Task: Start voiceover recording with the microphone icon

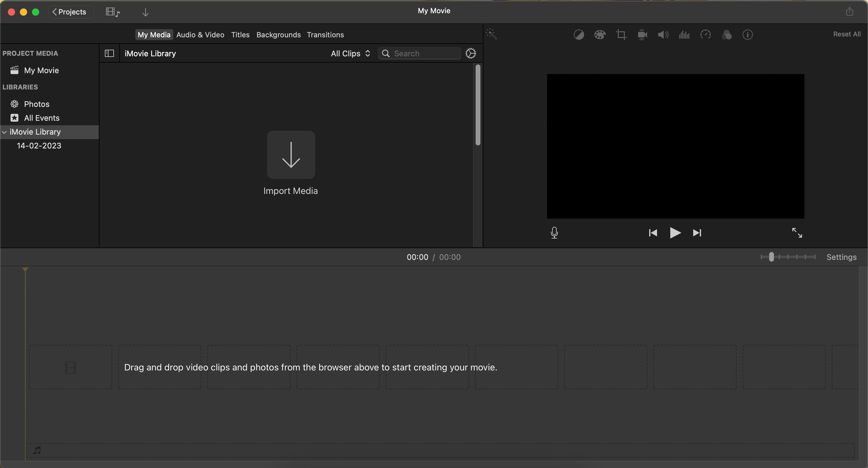Action: pyautogui.click(x=554, y=233)
